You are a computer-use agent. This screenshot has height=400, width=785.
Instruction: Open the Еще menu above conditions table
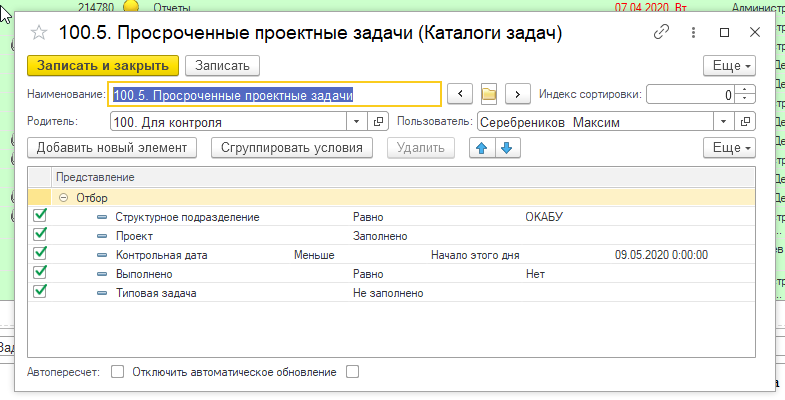[730, 148]
